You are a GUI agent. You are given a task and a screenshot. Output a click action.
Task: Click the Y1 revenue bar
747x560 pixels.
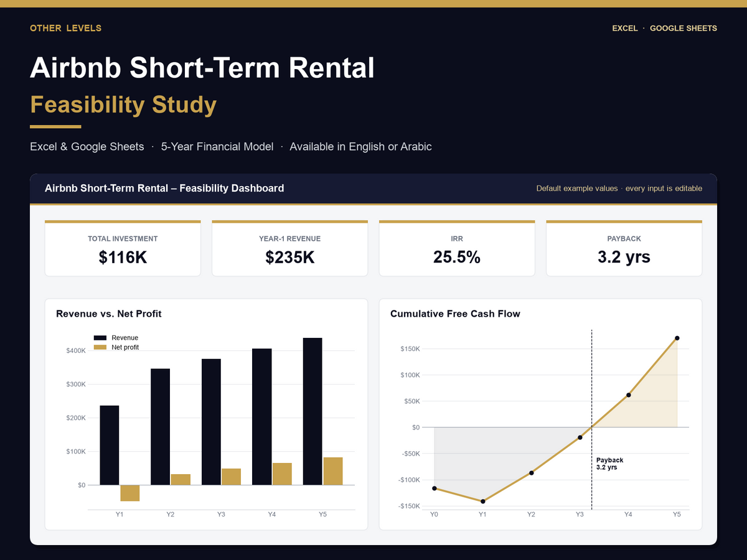point(110,445)
